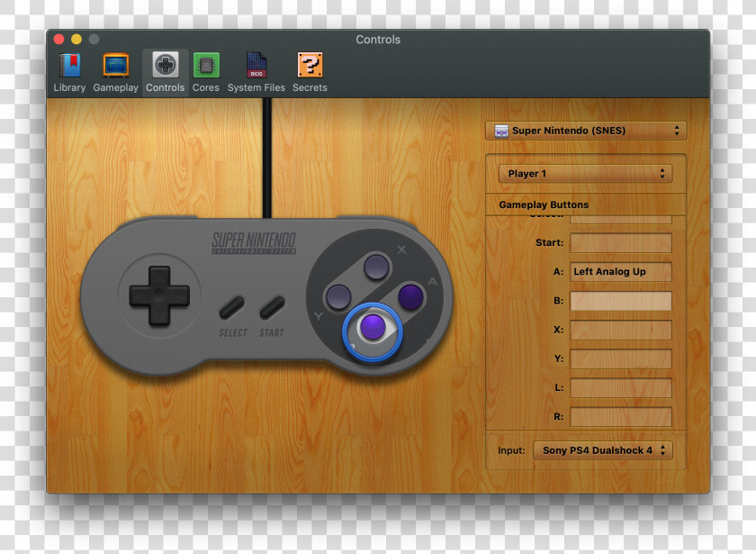Select the Y mapping field
The height and width of the screenshot is (554, 756).
621,359
